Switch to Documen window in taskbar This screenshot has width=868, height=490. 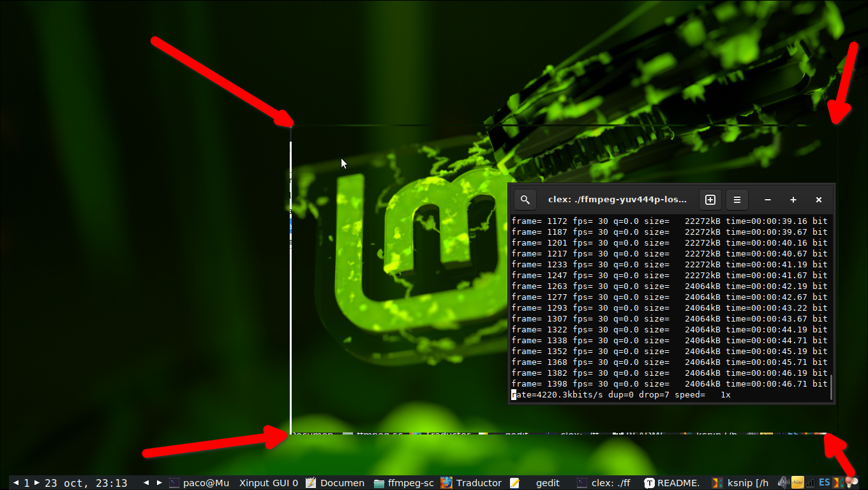[x=335, y=483]
